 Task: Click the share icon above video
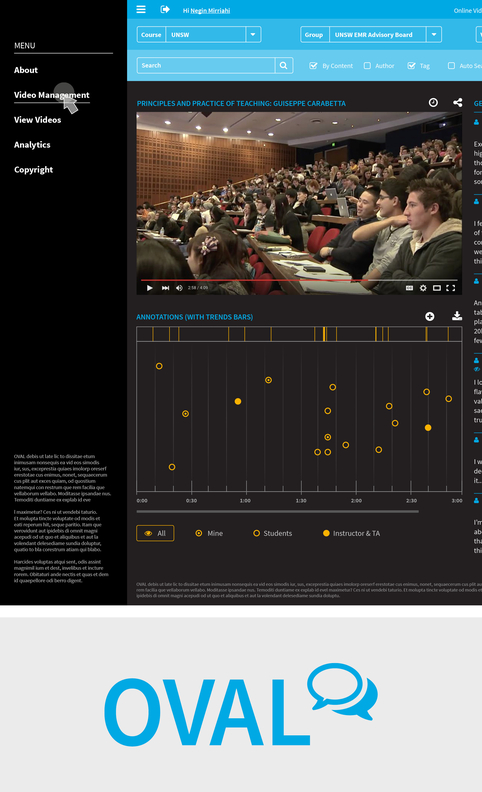(x=458, y=103)
